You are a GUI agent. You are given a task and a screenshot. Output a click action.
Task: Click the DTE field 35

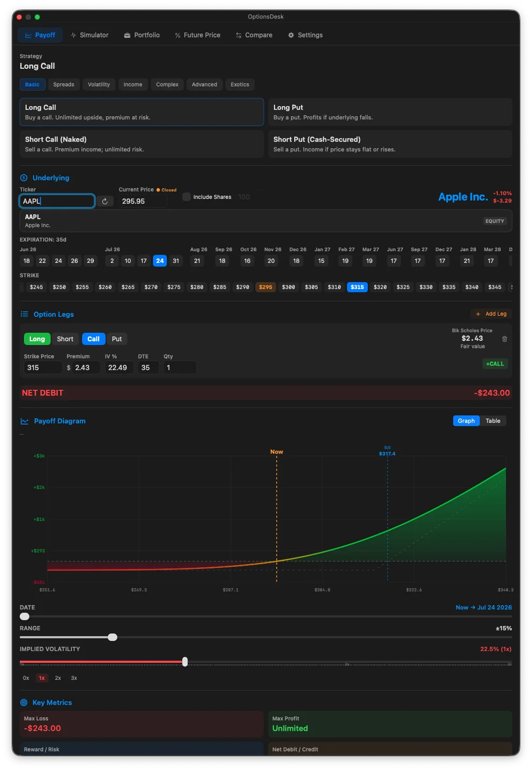click(x=149, y=367)
